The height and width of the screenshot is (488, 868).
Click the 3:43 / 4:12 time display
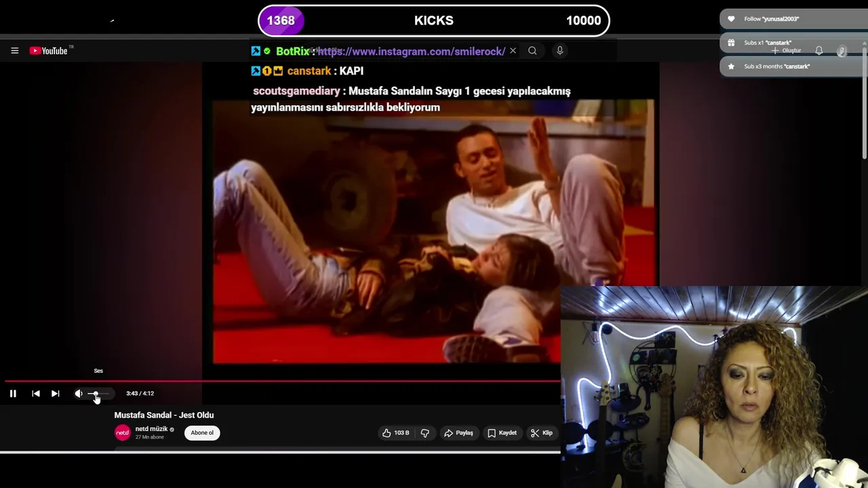(x=140, y=393)
